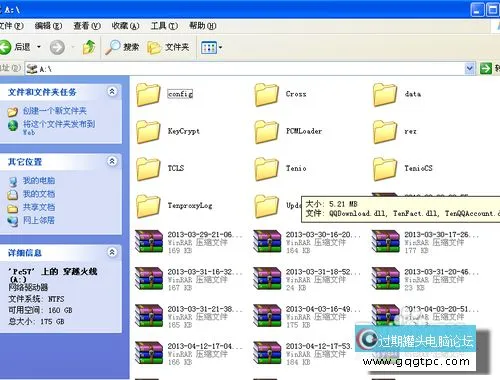Viewport: 500px width, 380px height.
Task: Open 我的电脑 link
Action: pos(39,181)
